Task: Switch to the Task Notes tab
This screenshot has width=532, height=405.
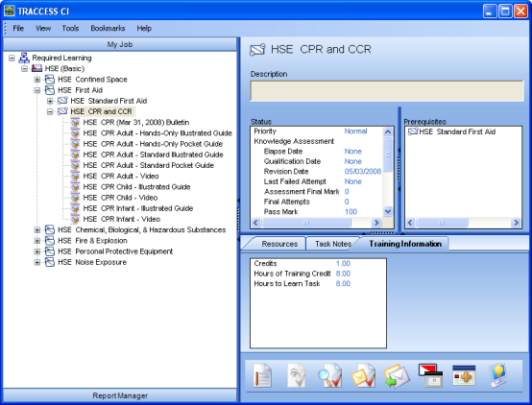Action: (333, 244)
